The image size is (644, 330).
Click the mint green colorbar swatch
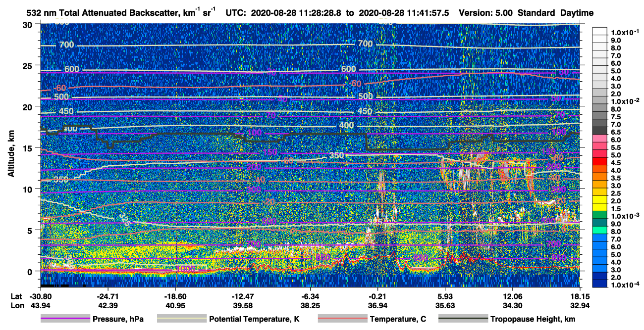[x=600, y=231]
